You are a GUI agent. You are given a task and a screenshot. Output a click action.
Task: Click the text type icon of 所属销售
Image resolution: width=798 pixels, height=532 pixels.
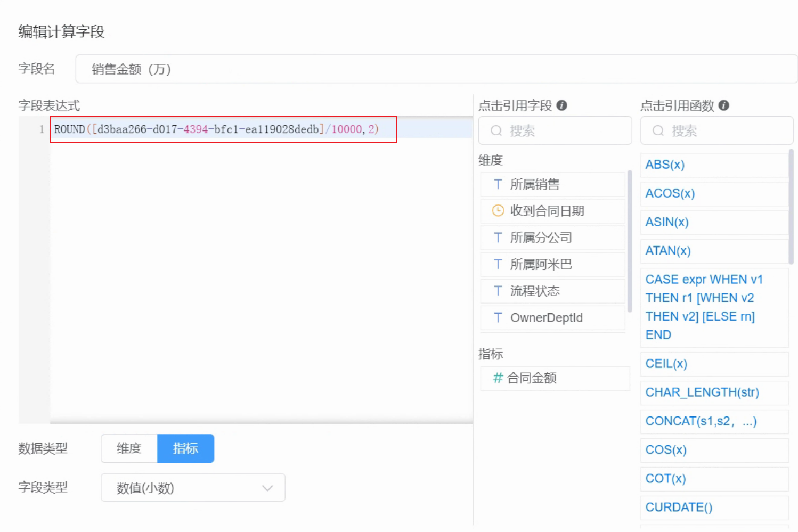click(498, 184)
